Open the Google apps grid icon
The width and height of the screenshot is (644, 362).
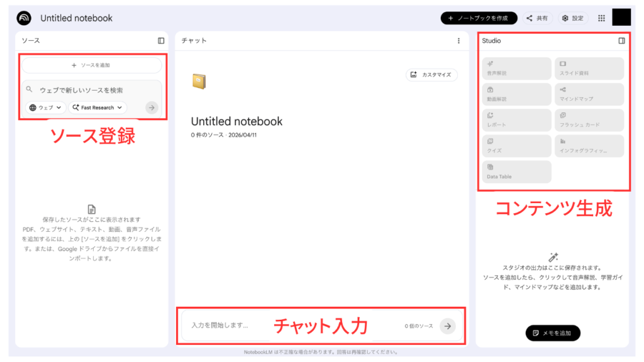(x=601, y=18)
